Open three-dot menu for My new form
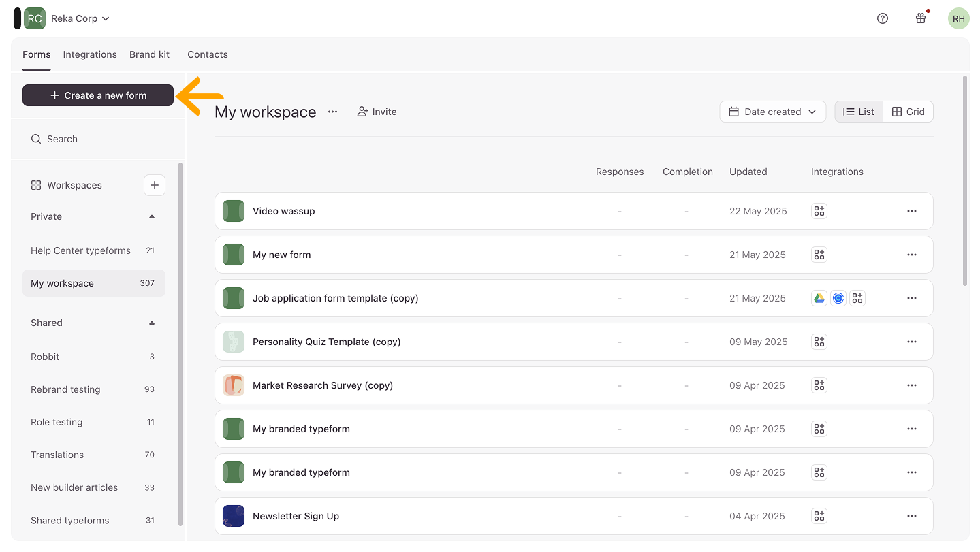 coord(912,255)
